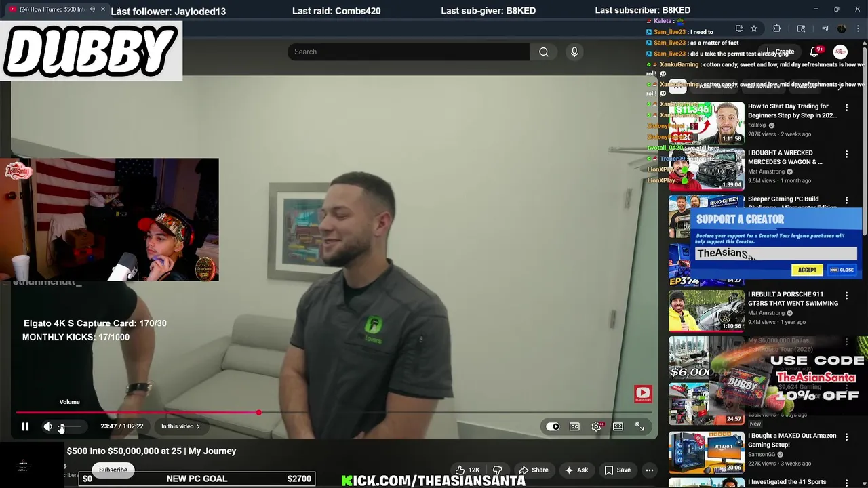Save video to a playlist

tap(617, 470)
